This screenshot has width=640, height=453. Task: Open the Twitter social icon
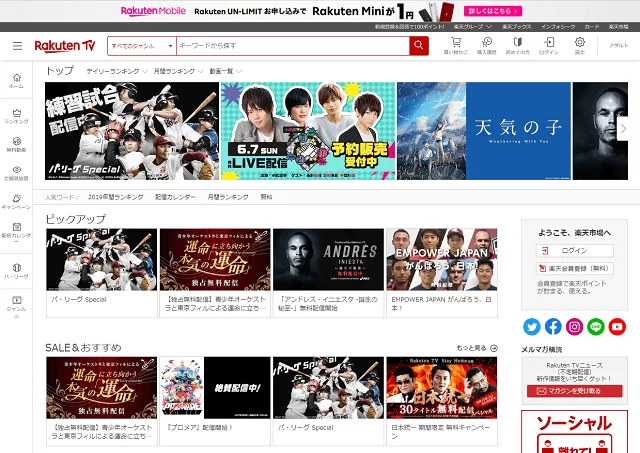click(532, 327)
